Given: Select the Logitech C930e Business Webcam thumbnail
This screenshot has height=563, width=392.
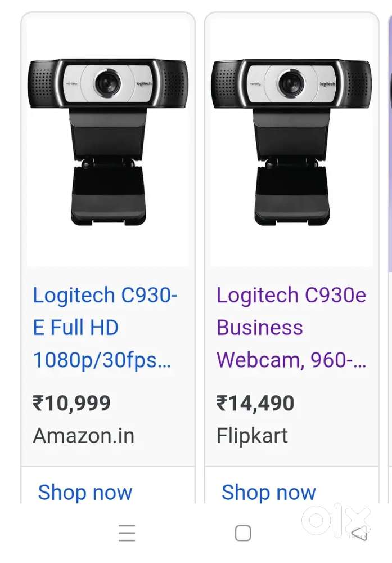Looking at the screenshot, I should point(291,141).
